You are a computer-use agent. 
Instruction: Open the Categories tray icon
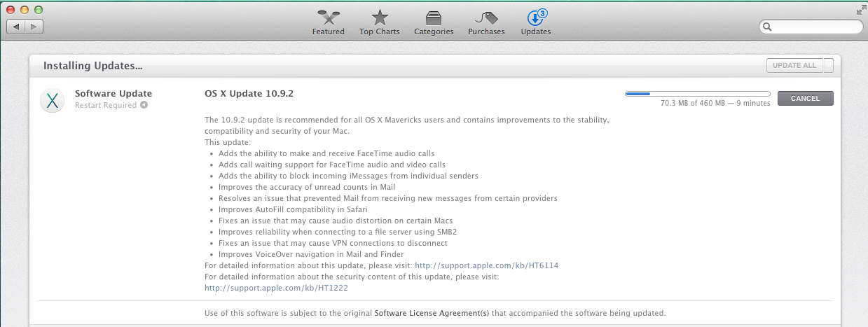pyautogui.click(x=434, y=18)
